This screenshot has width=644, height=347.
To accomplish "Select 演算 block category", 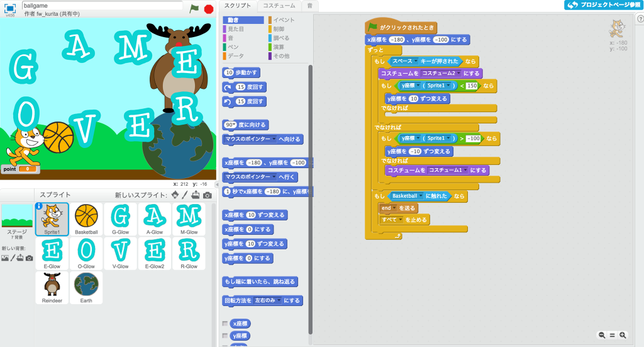I will click(279, 47).
